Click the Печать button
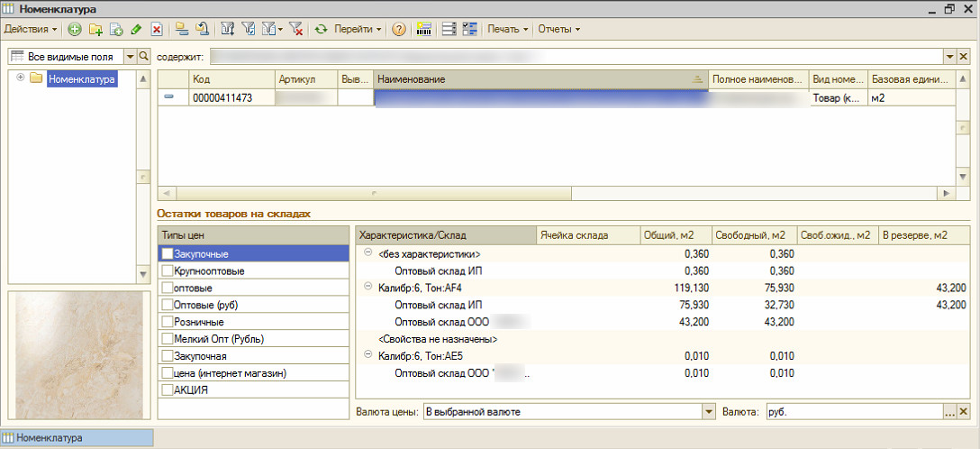Viewport: 980px width, 449px height. click(508, 29)
